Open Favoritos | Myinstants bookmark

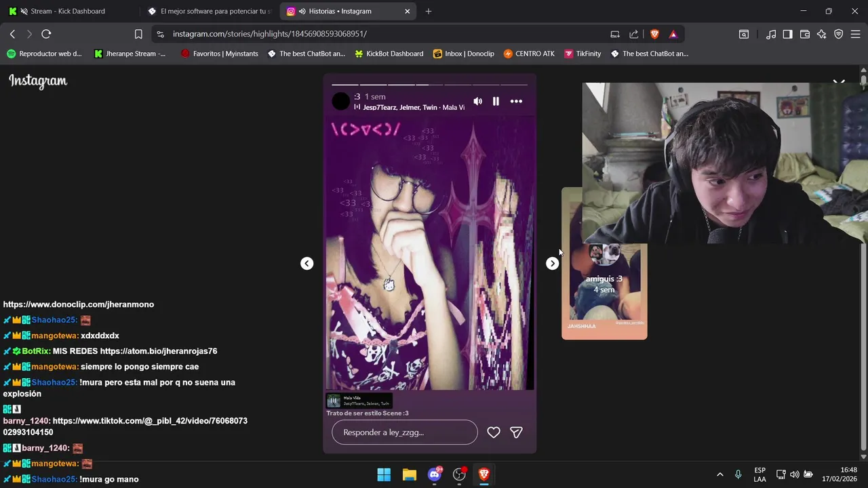[x=220, y=54]
